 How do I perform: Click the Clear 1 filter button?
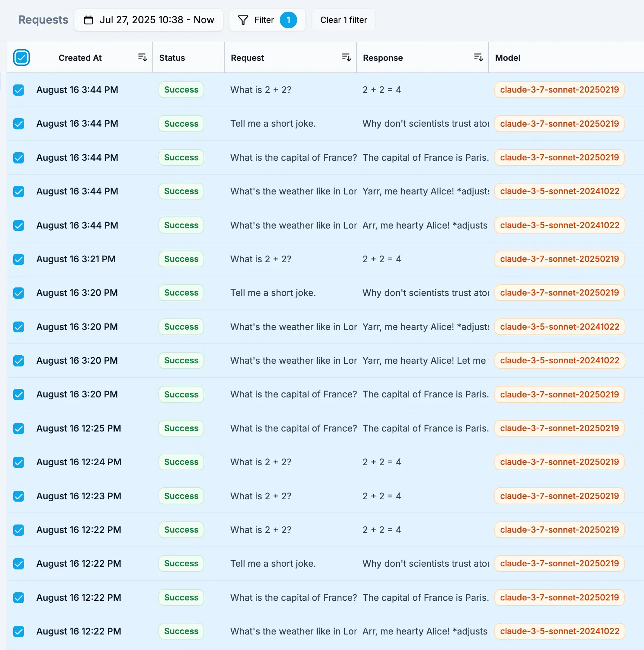[x=343, y=20]
